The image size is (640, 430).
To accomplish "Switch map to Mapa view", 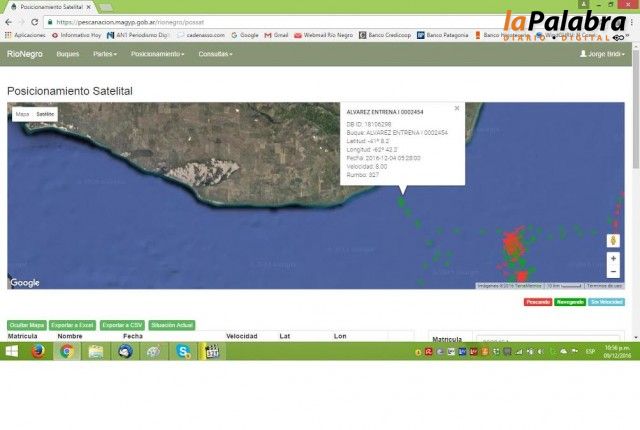I will click(x=22, y=114).
